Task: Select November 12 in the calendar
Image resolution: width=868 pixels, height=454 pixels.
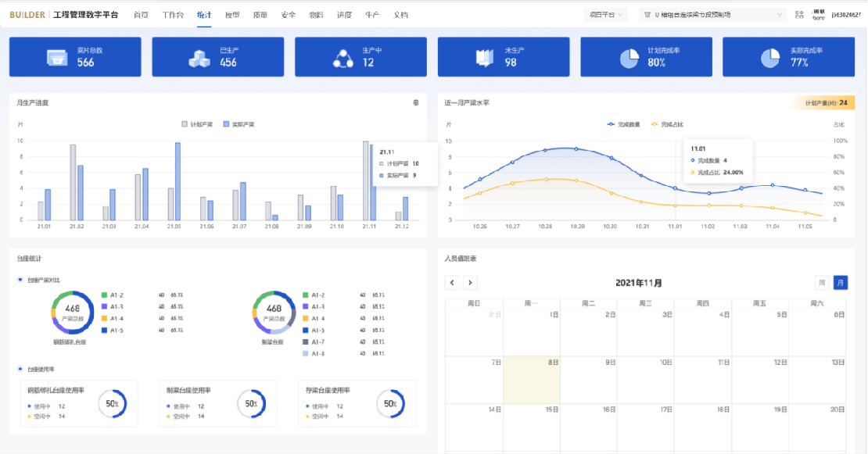Action: [x=760, y=380]
